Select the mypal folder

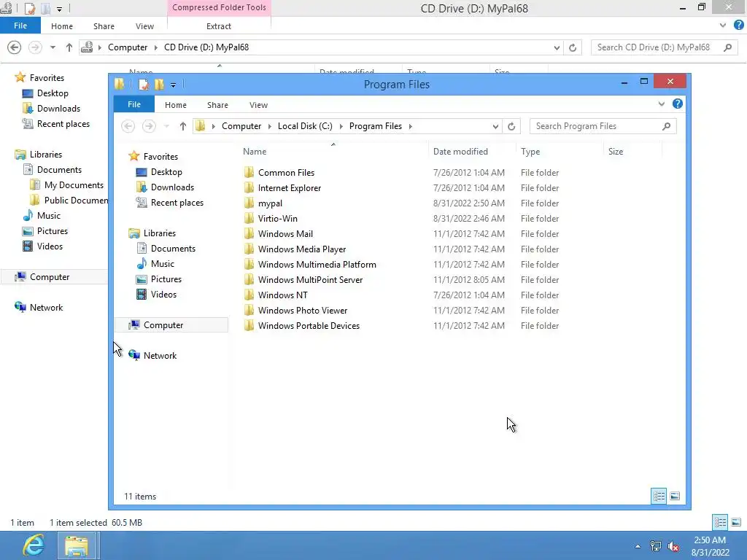pyautogui.click(x=270, y=203)
